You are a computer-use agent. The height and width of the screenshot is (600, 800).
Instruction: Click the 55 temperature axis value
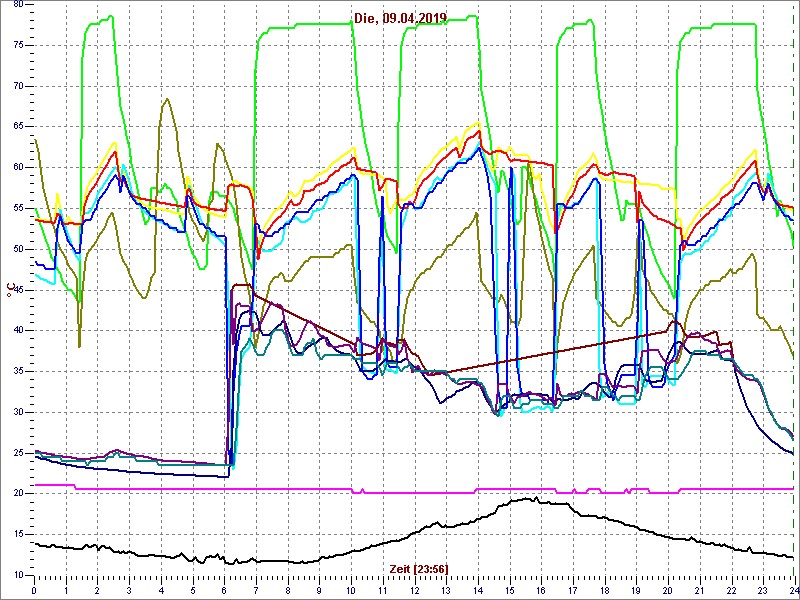pos(17,209)
